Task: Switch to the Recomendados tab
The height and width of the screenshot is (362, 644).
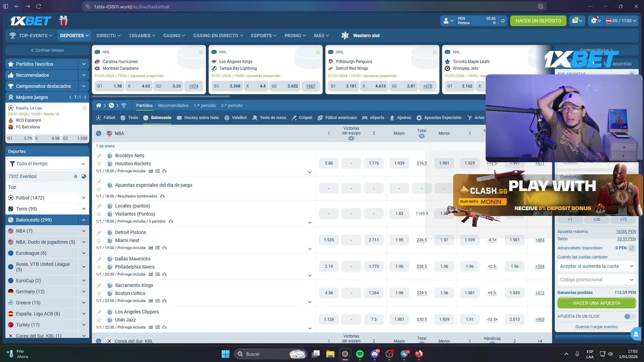Action: (x=173, y=106)
